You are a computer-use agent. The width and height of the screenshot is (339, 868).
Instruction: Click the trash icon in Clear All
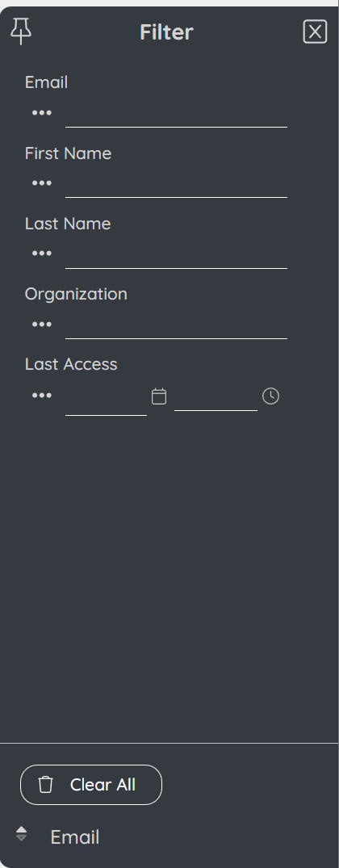(46, 784)
